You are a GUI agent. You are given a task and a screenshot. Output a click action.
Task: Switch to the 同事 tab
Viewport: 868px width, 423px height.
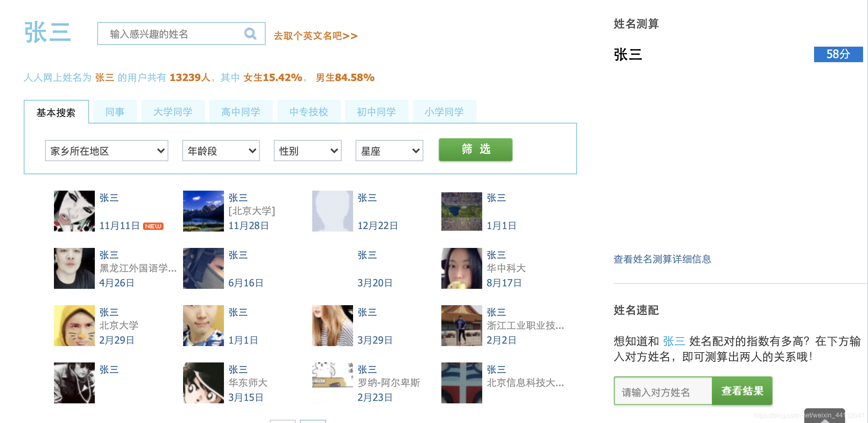[x=114, y=111]
